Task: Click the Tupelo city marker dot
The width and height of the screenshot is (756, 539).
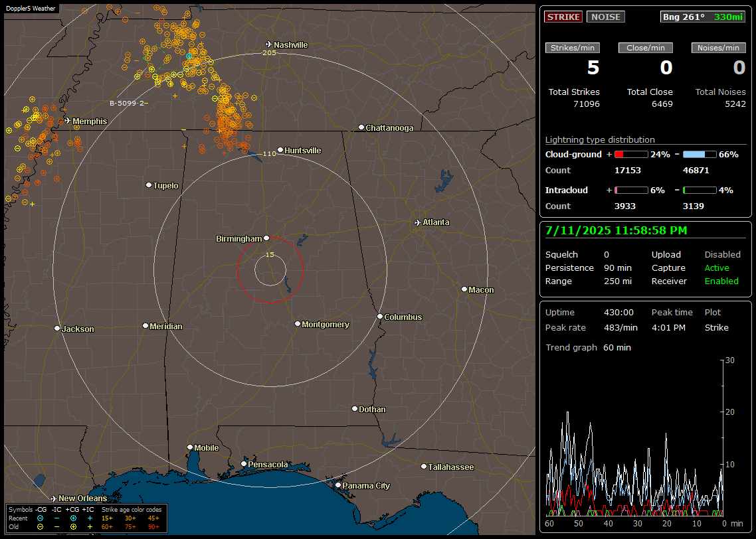Action: coord(149,185)
